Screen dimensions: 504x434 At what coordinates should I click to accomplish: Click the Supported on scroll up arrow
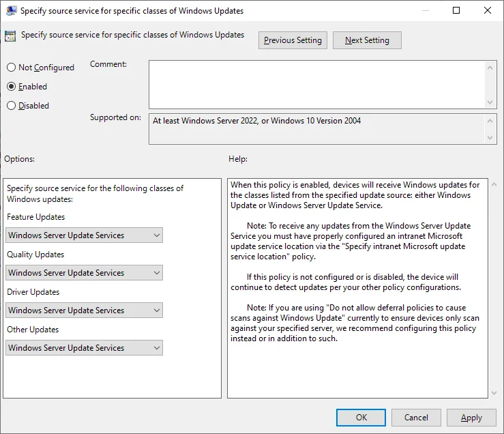click(x=490, y=121)
